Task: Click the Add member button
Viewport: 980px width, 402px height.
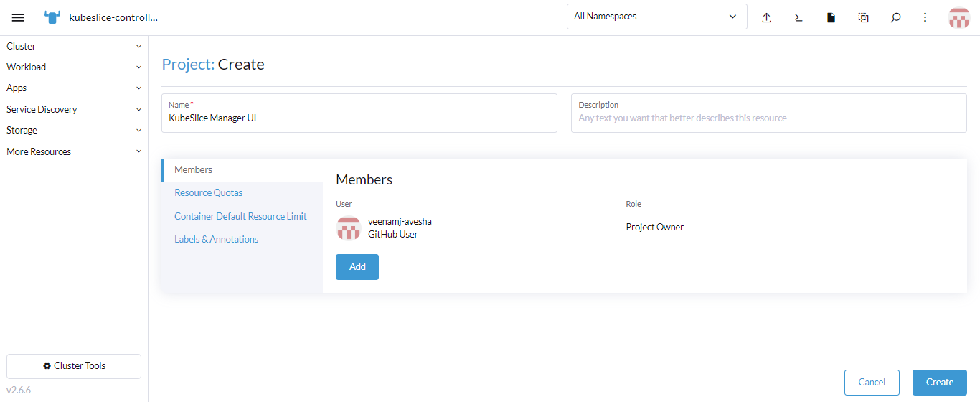Action: tap(357, 266)
